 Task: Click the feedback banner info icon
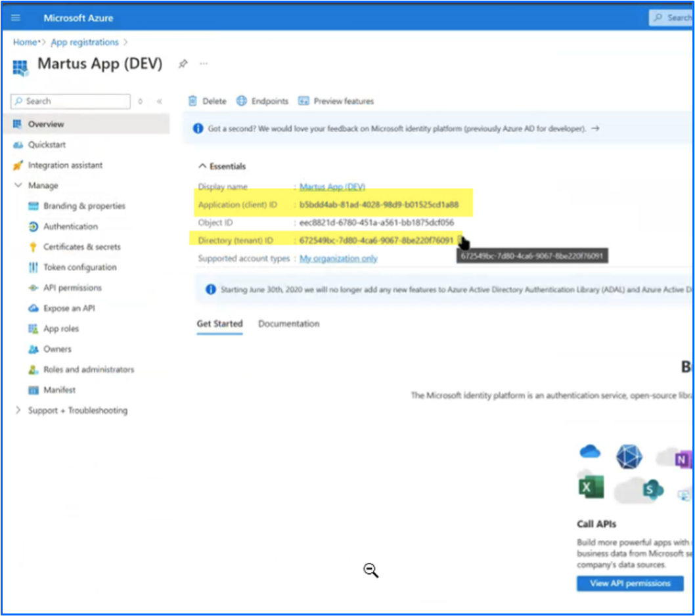198,129
